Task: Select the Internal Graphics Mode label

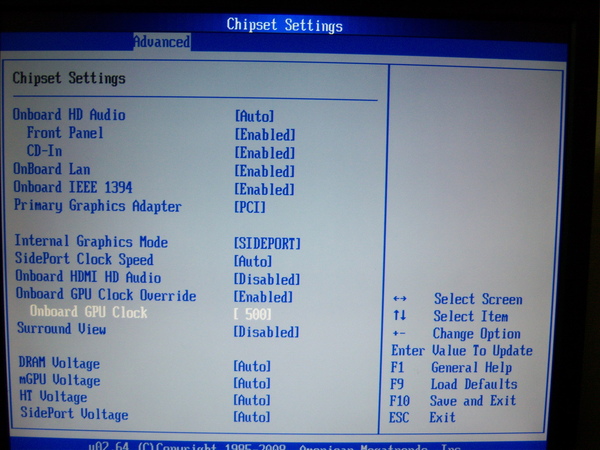Action: (91, 241)
